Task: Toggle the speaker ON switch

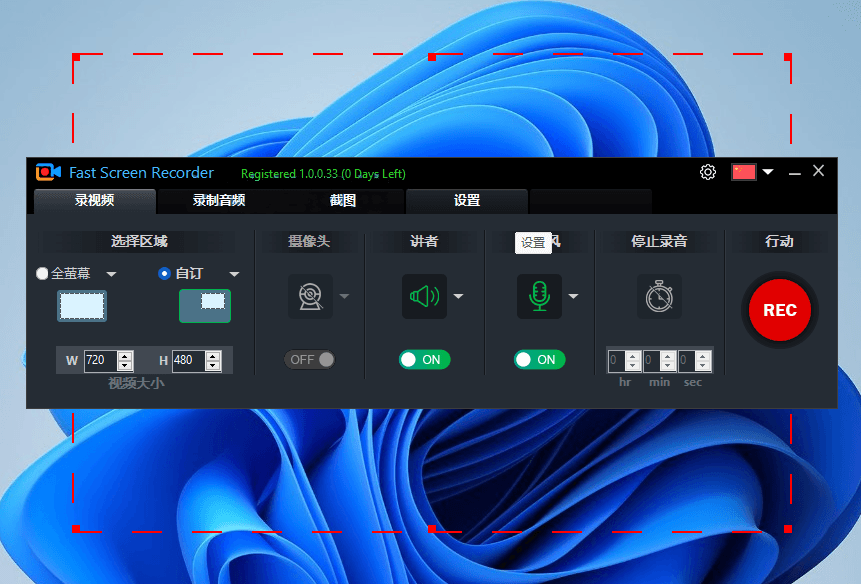Action: (424, 360)
